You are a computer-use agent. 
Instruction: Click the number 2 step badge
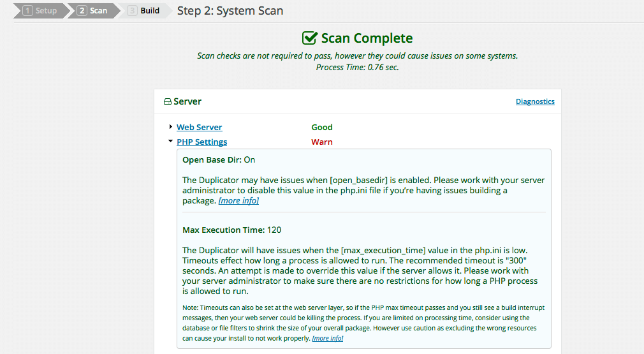point(82,11)
